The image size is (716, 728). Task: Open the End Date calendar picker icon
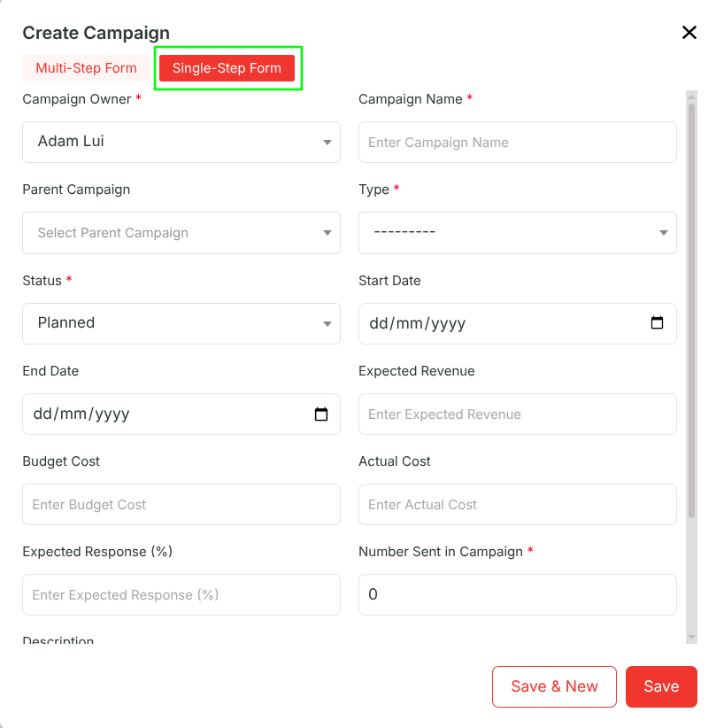coord(321,414)
